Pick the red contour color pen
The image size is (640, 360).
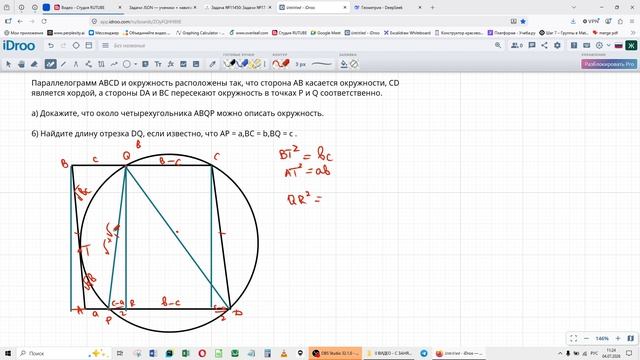pyautogui.click(x=281, y=64)
